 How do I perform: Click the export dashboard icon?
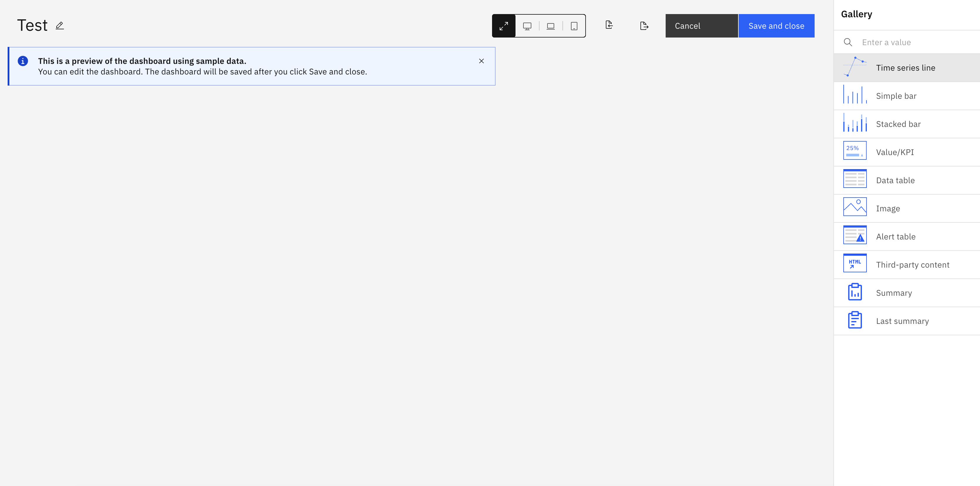(x=644, y=26)
